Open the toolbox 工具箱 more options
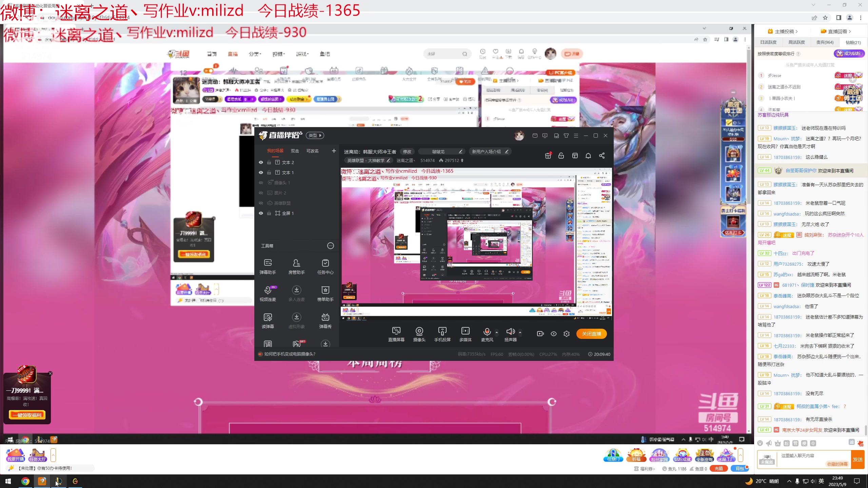 [x=330, y=246]
